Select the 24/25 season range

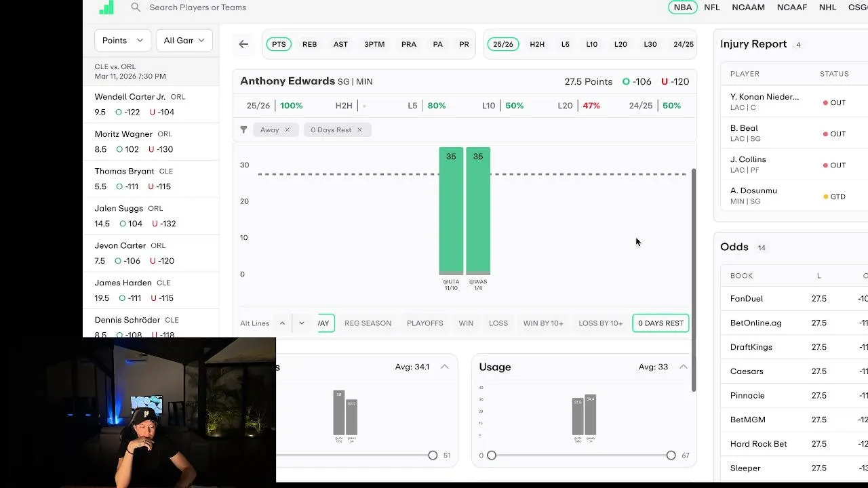pos(684,44)
